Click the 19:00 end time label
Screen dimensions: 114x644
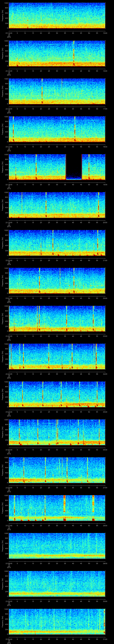tap(105, 184)
